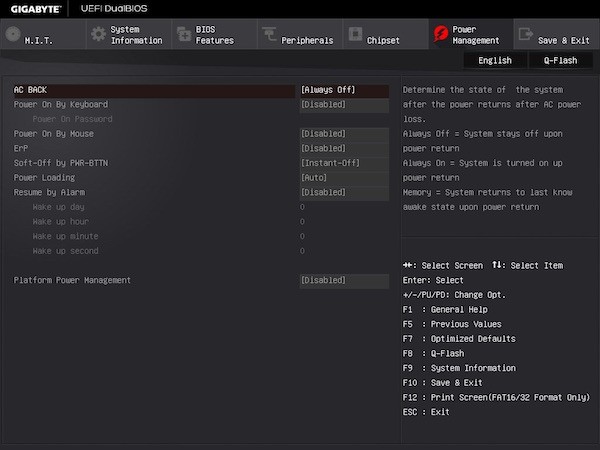Open Soft-Off by PWR-BTTN Instant-Off options
The height and width of the screenshot is (450, 600).
click(x=344, y=163)
